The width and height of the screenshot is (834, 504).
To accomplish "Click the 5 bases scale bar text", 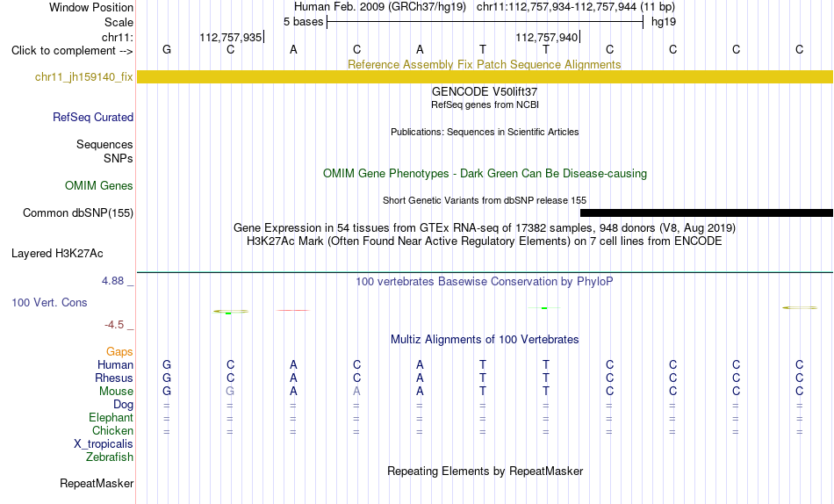I will point(303,22).
